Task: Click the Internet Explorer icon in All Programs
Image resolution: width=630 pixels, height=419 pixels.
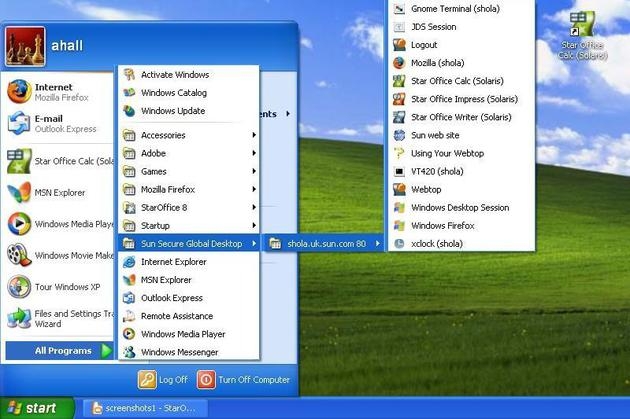Action: [x=129, y=262]
